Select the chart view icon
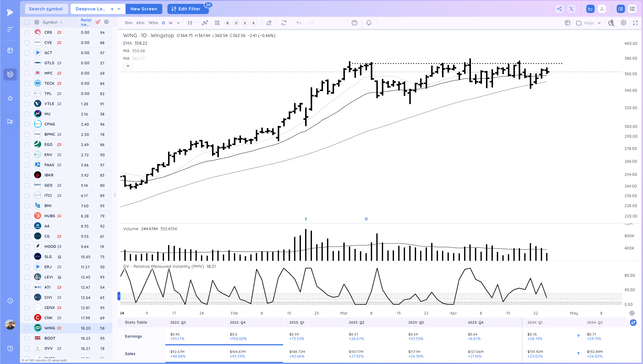 coord(590,9)
